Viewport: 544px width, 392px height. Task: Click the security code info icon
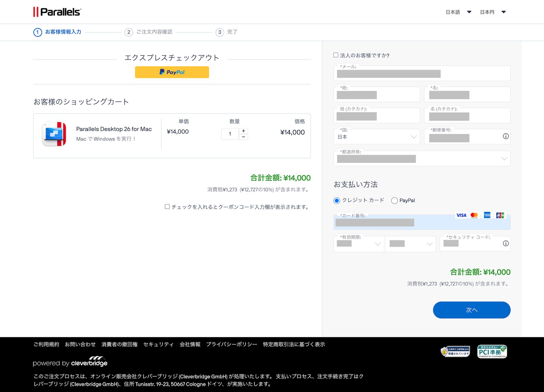(506, 243)
